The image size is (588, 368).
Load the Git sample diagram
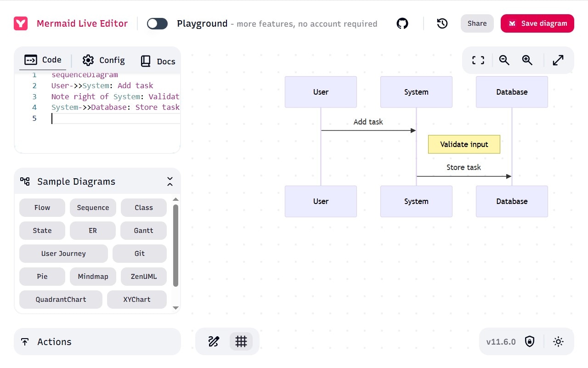click(x=140, y=254)
